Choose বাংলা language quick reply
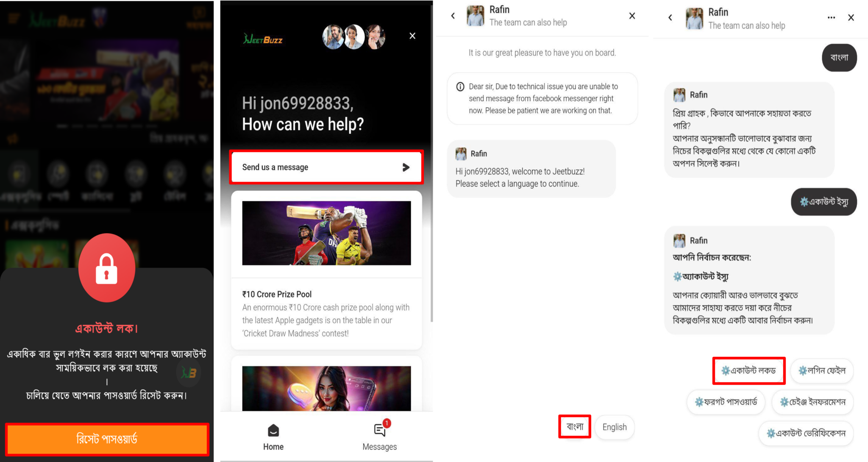Viewport: 868px width, 462px height. tap(575, 426)
